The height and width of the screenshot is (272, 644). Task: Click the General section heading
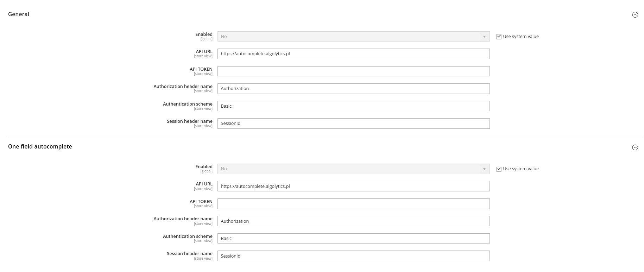tap(19, 14)
